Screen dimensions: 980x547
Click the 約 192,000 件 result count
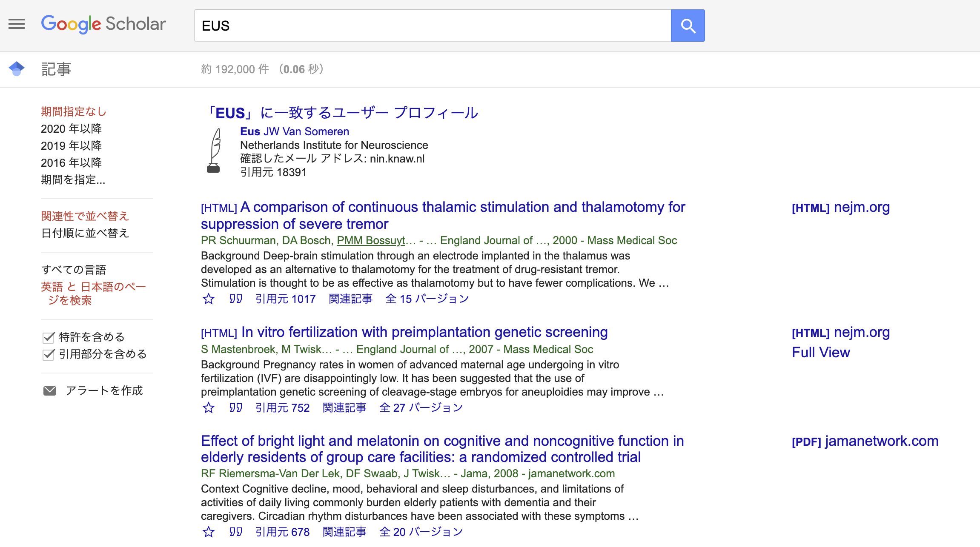point(235,69)
